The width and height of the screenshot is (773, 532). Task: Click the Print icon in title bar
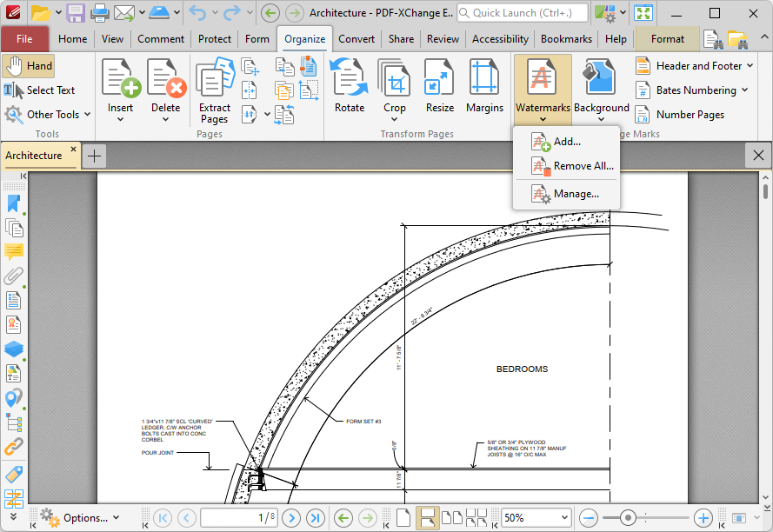click(100, 13)
